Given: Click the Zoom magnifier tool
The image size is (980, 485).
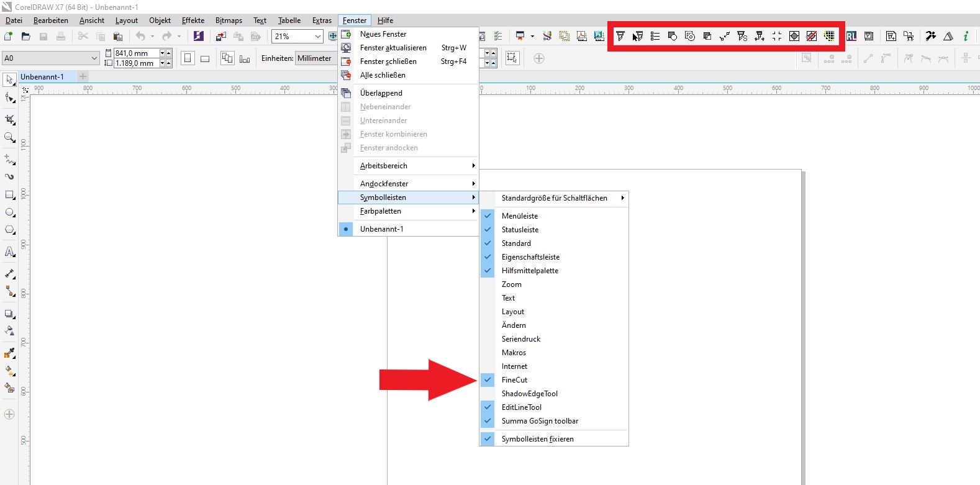Looking at the screenshot, I should tap(9, 138).
